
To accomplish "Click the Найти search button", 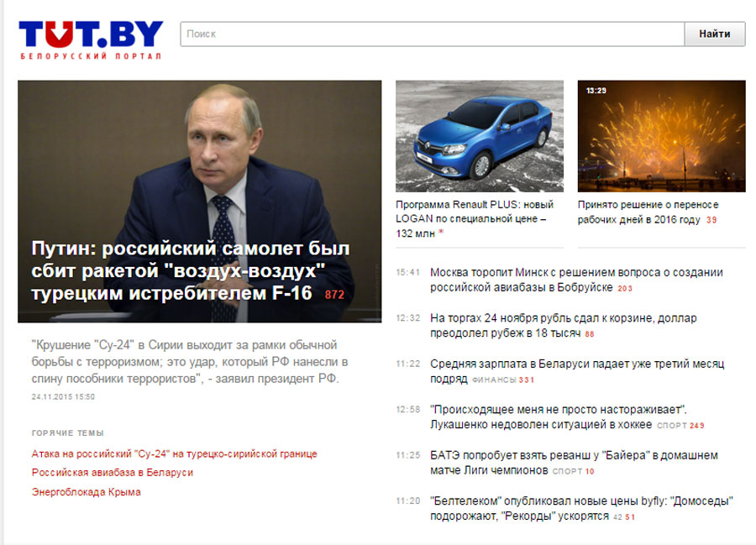I will tap(715, 34).
